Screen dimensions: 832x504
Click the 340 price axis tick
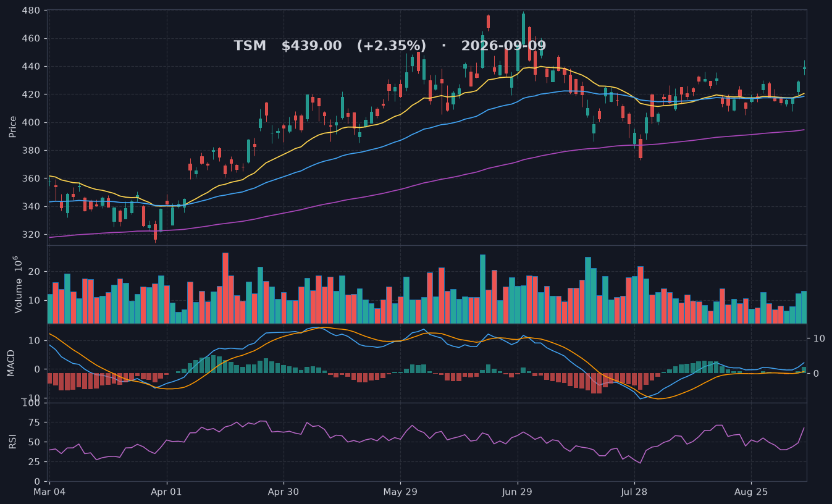pos(32,206)
